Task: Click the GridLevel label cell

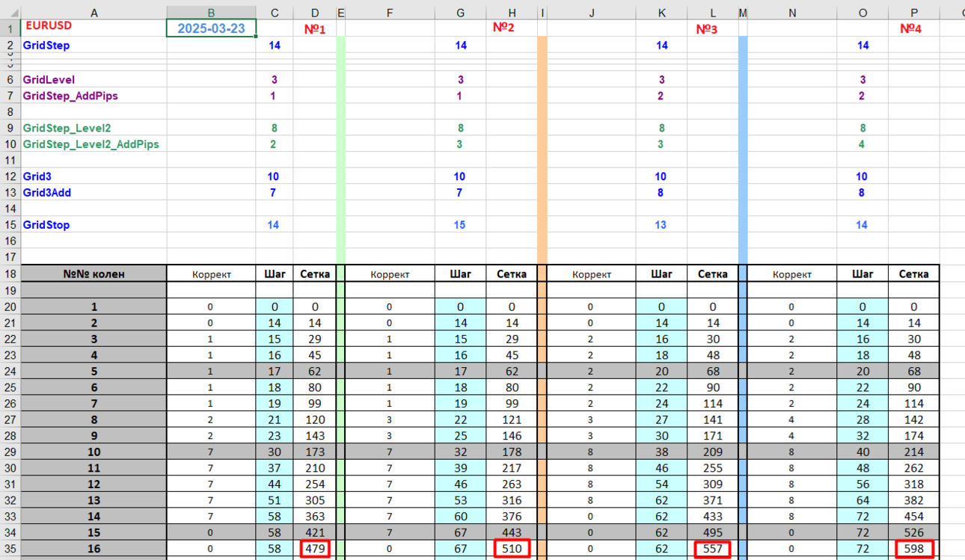Action: [94, 79]
